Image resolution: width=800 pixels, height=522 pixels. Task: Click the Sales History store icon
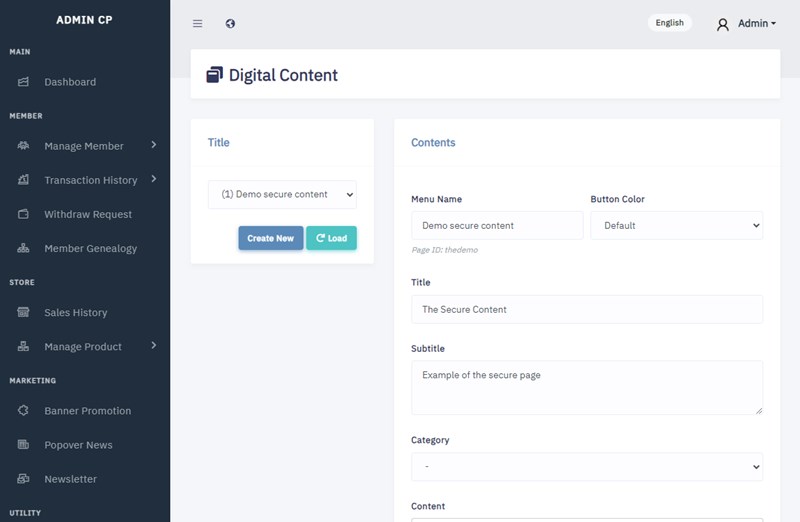pyautogui.click(x=23, y=312)
